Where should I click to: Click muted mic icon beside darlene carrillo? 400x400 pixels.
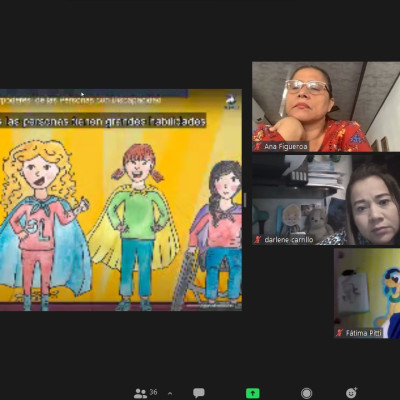[x=258, y=239]
